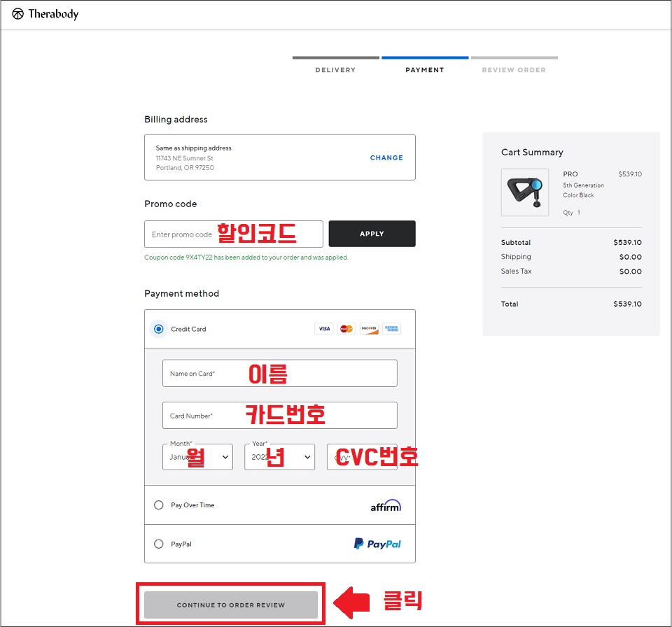The image size is (672, 627).
Task: Click the Subtotal amount $539.10
Action: pos(627,243)
